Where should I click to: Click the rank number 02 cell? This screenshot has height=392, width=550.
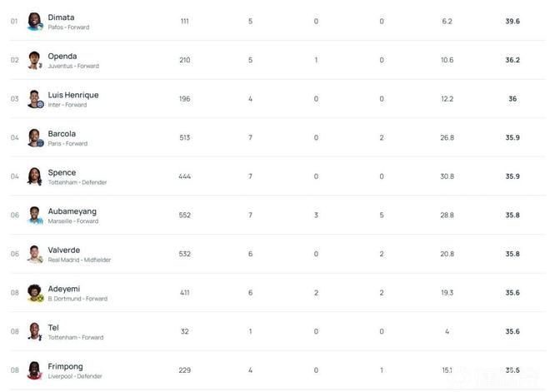point(14,61)
